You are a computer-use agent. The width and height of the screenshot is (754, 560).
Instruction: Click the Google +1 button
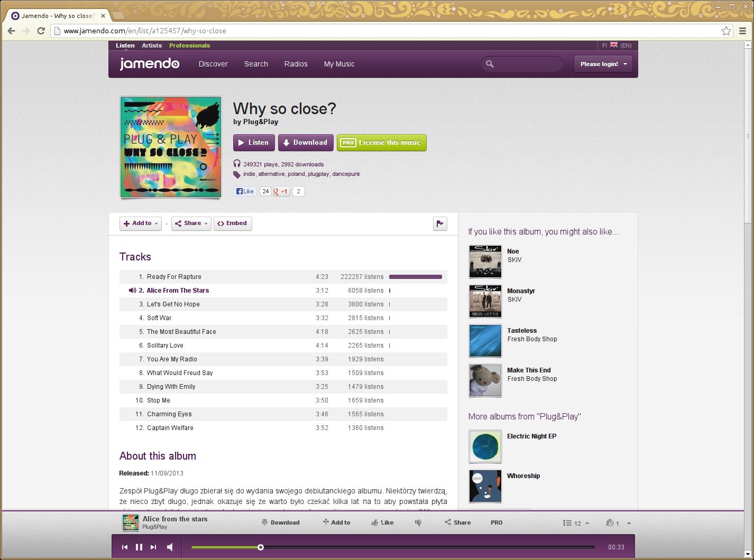click(x=281, y=191)
